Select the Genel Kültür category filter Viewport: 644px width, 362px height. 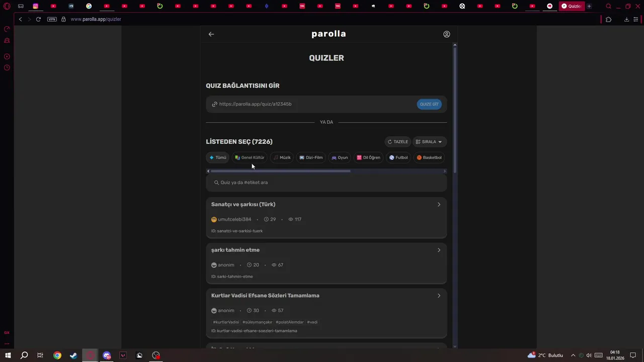250,157
